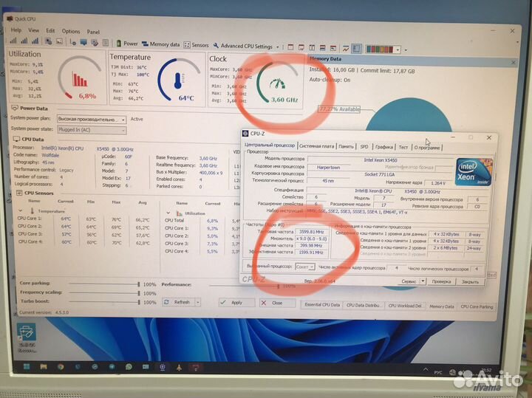Switch to the CPU Data Distribu.. tab
This screenshot has width=532, height=398.
363,305
